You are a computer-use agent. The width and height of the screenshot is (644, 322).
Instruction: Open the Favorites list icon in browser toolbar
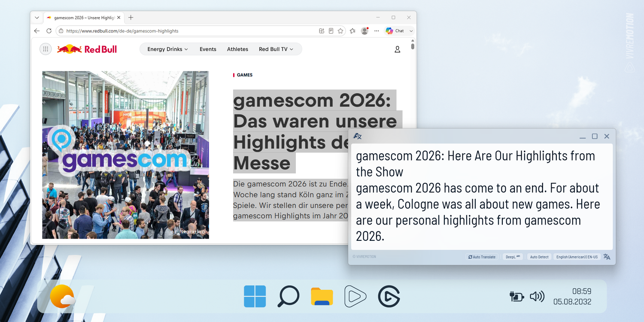(x=352, y=31)
